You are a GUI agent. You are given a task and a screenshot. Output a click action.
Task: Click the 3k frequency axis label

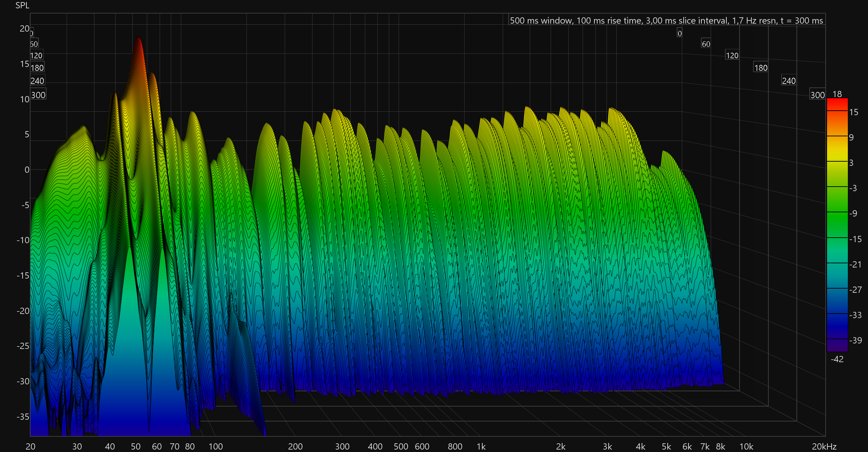click(608, 446)
